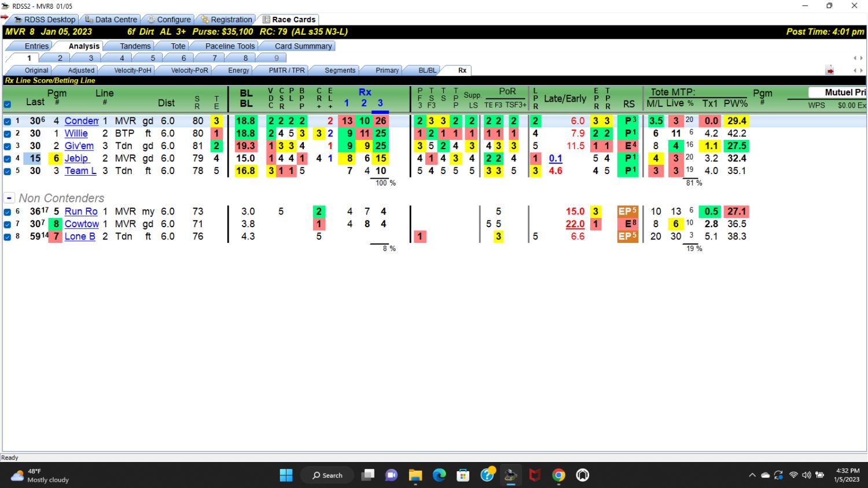
Task: Open the Giv'em horse link
Action: pyautogui.click(x=79, y=146)
